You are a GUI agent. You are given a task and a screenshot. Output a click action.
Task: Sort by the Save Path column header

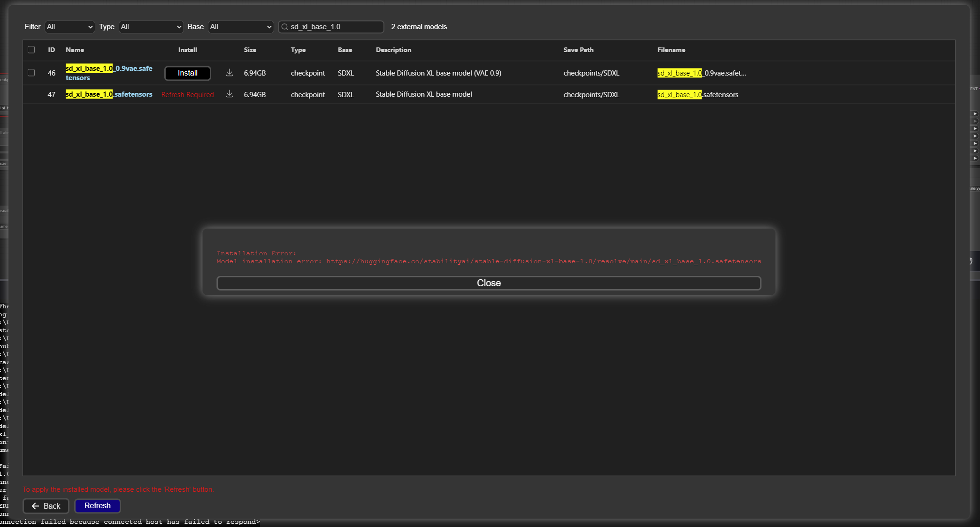(578, 50)
